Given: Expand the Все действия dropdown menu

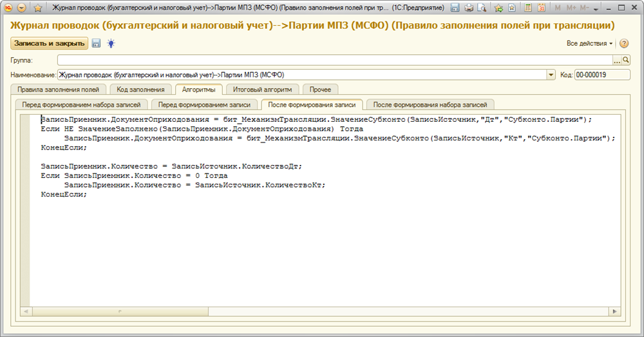Looking at the screenshot, I should point(590,43).
